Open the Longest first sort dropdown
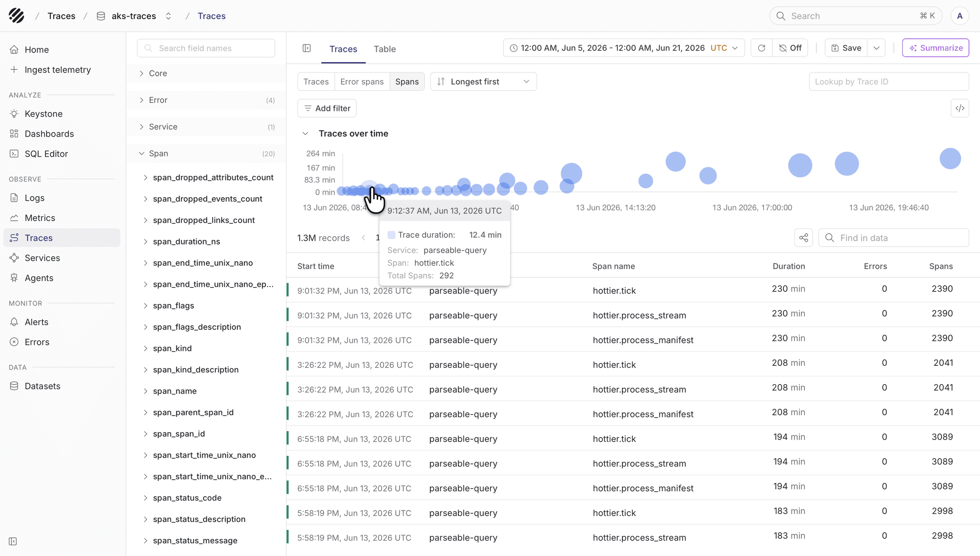This screenshot has width=980, height=556. point(483,82)
